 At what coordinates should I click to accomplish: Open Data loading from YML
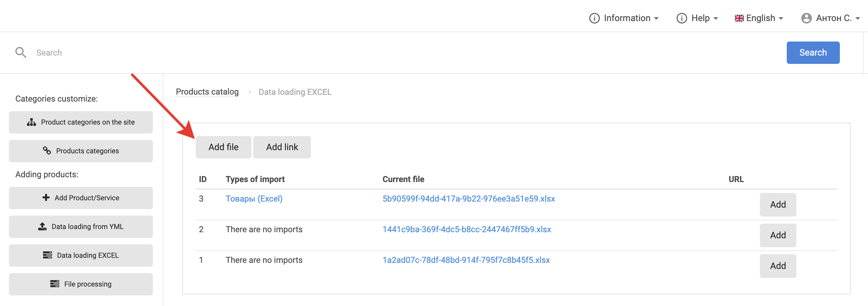click(81, 226)
